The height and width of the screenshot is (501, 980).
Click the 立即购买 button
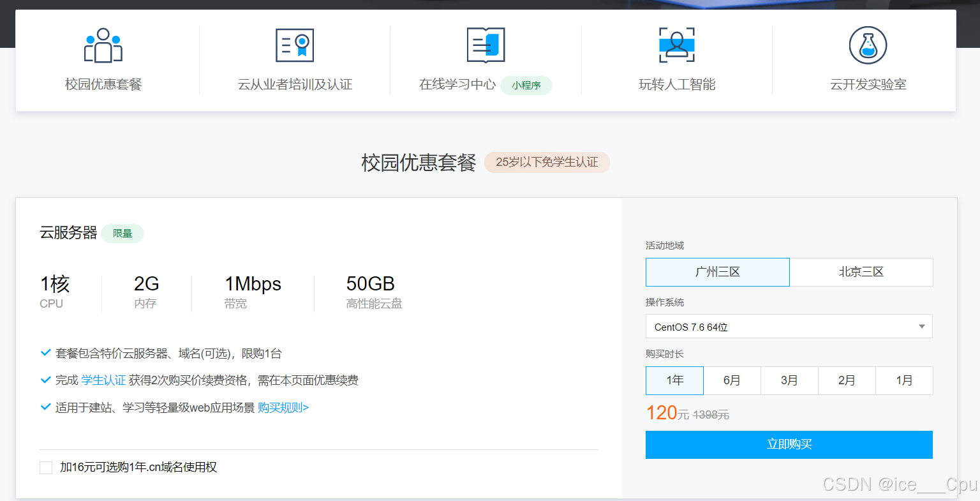(789, 445)
